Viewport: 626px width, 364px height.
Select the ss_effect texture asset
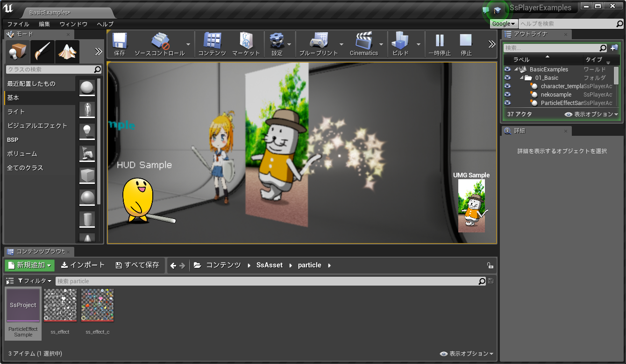click(60, 312)
